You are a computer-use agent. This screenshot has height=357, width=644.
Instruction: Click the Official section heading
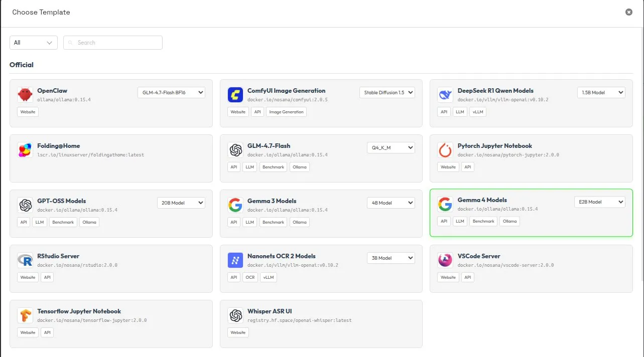click(x=22, y=65)
